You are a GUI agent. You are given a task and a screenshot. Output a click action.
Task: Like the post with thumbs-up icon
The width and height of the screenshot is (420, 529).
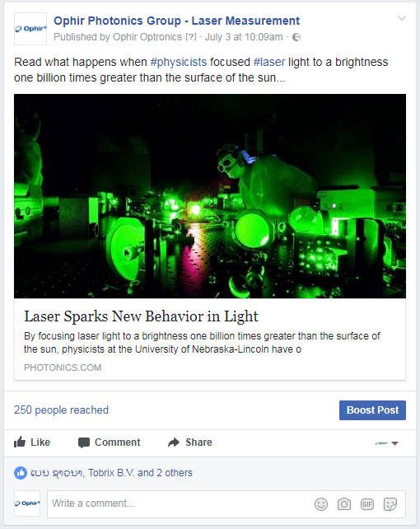[x=31, y=442]
